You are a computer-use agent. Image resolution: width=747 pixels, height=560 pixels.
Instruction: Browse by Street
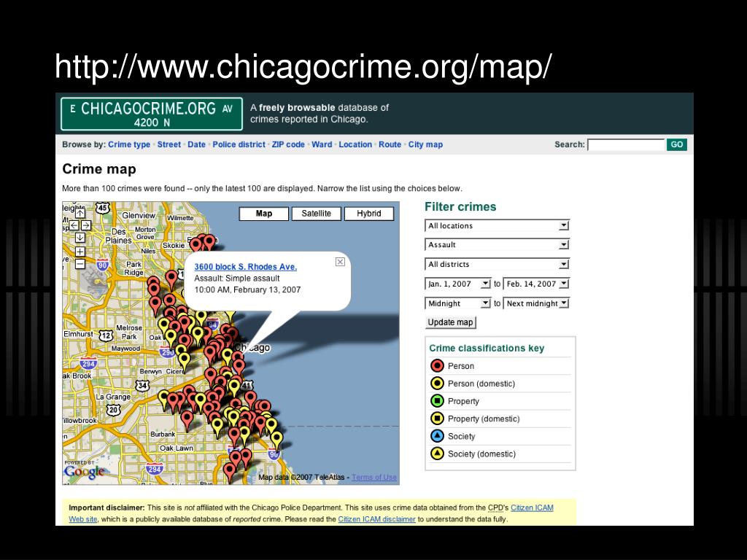(x=169, y=144)
